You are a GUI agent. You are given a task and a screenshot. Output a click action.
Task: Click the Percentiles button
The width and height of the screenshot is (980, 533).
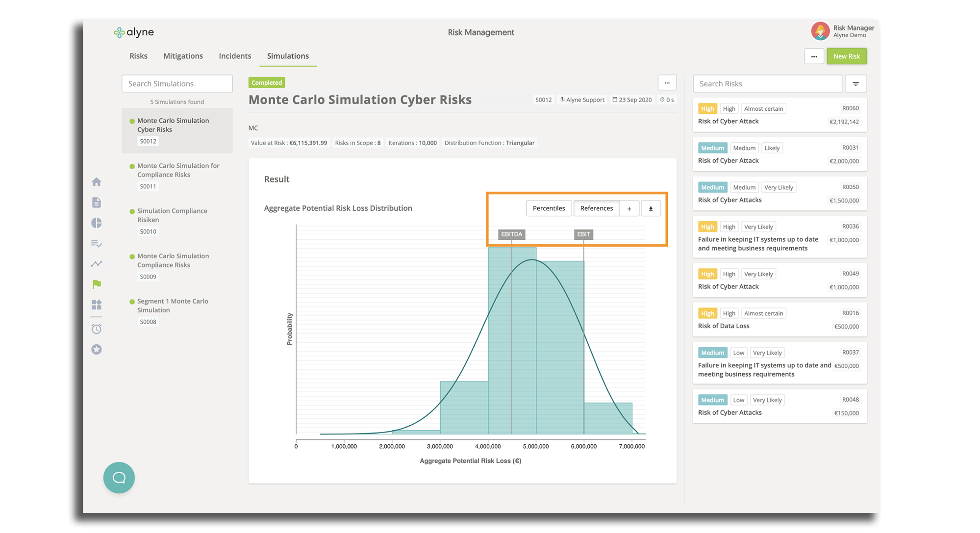pyautogui.click(x=549, y=208)
